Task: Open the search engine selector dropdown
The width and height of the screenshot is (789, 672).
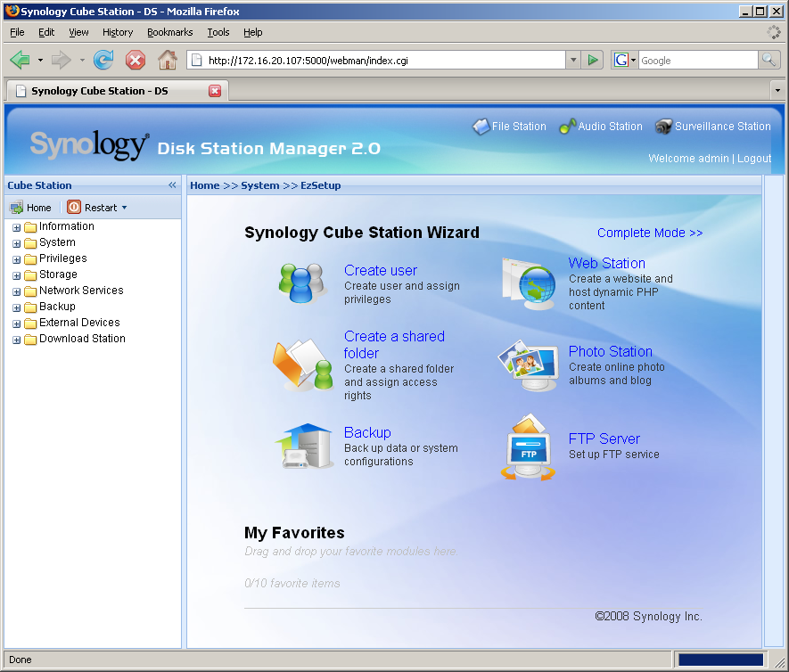Action: click(x=633, y=61)
